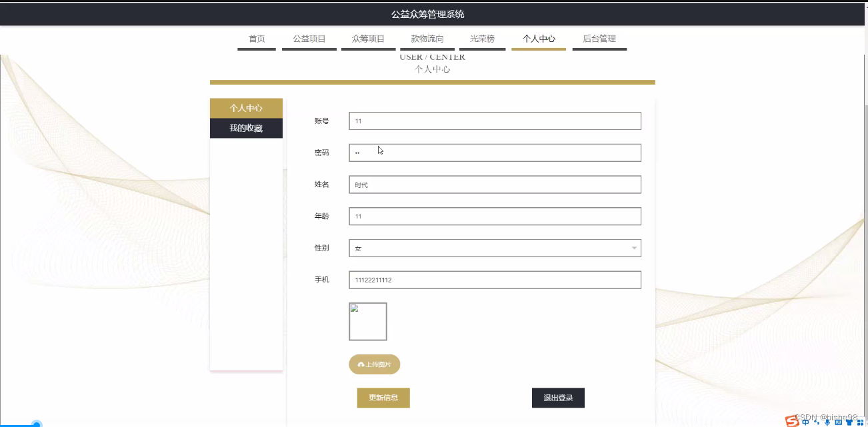868x427 pixels.
Task: Click the Sogou microphone voice input icon
Action: [827, 421]
